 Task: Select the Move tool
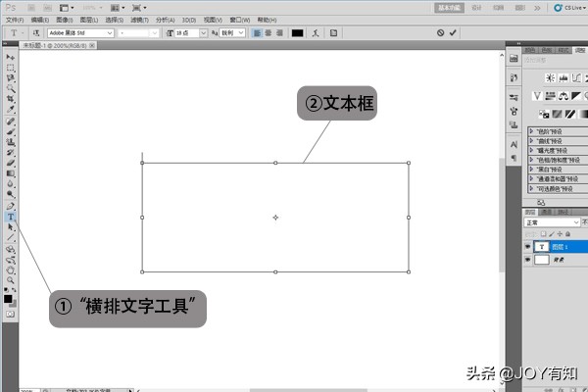pos(10,57)
